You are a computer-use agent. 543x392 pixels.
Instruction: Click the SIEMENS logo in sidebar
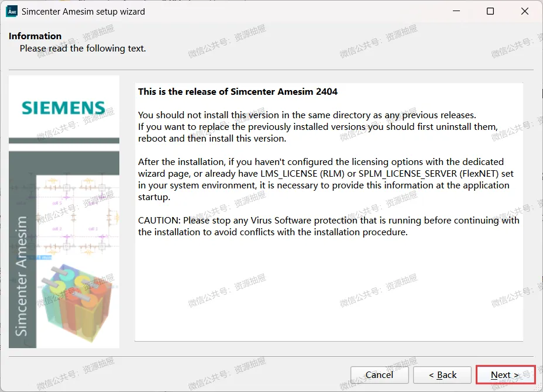[x=63, y=108]
